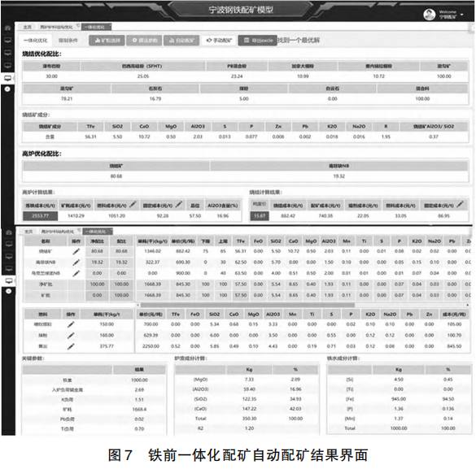The width and height of the screenshot is (476, 469).
Task: Open the dashboard icon in the upper sidebar
Action: (x=7, y=28)
